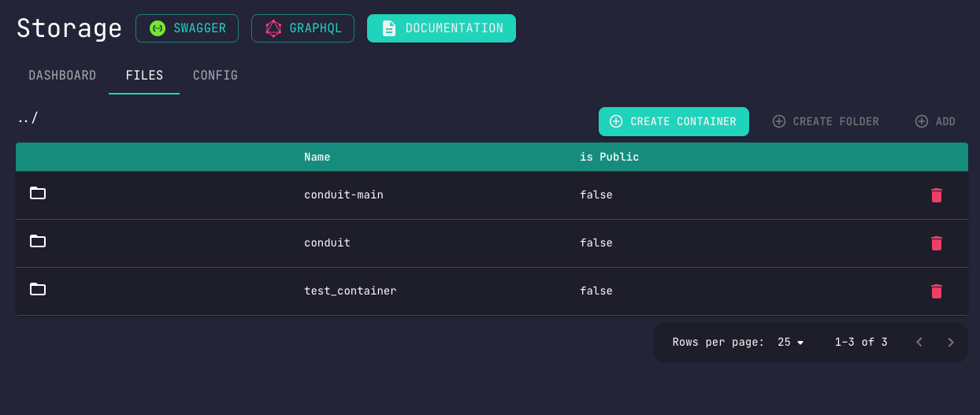Click the trash icon for conduit
980x415 pixels.
coord(936,243)
